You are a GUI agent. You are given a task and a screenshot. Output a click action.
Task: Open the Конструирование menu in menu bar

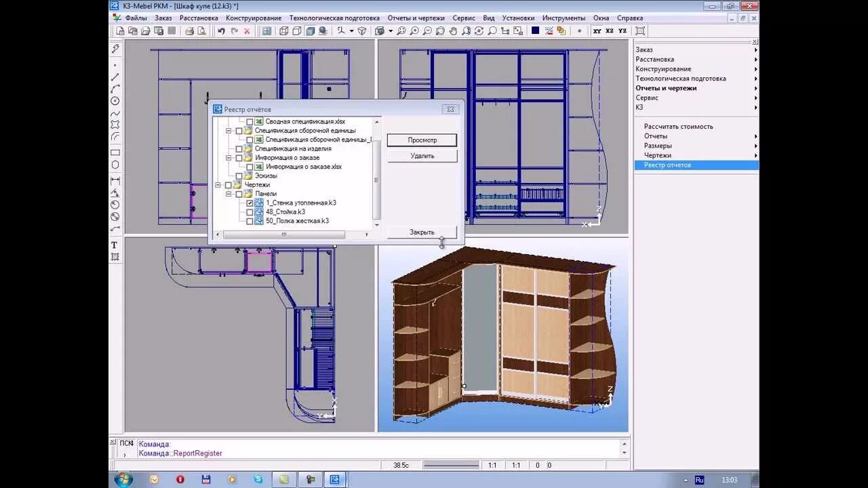(254, 18)
